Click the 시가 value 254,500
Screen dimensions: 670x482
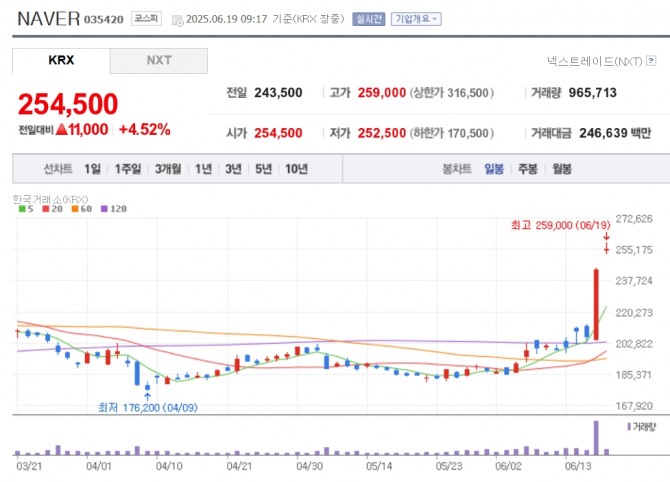click(x=278, y=133)
